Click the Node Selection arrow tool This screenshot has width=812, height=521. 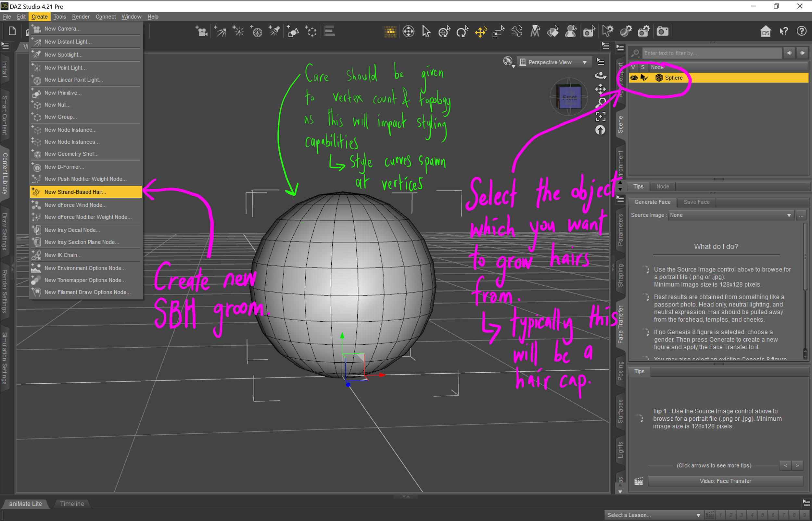tap(426, 32)
